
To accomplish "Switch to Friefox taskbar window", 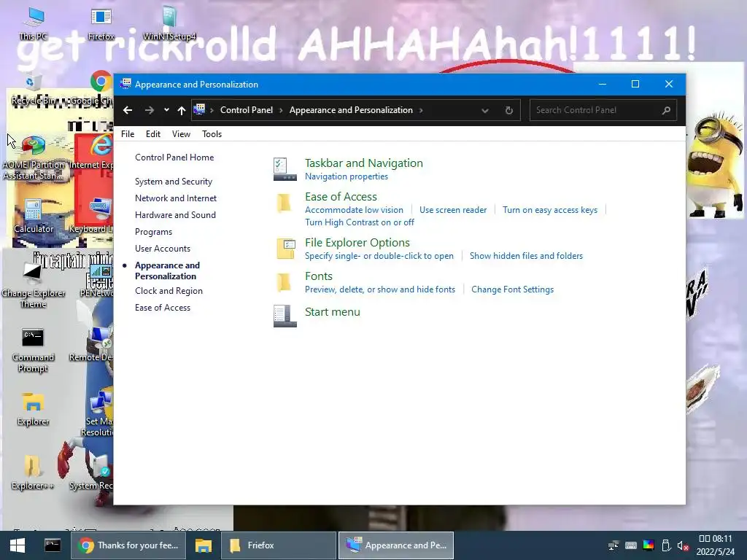I will (x=278, y=545).
